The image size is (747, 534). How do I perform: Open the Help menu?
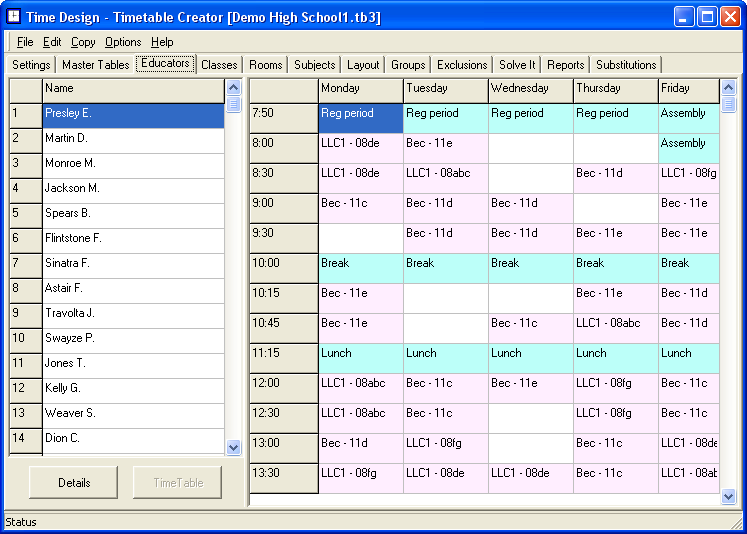click(x=162, y=42)
